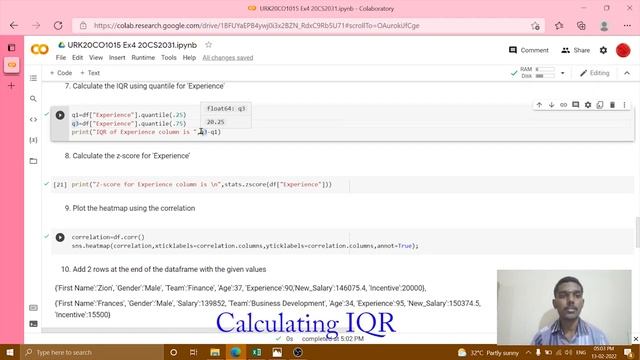Move the selected cell up
Image resolution: width=640 pixels, height=360 pixels.
539,105
